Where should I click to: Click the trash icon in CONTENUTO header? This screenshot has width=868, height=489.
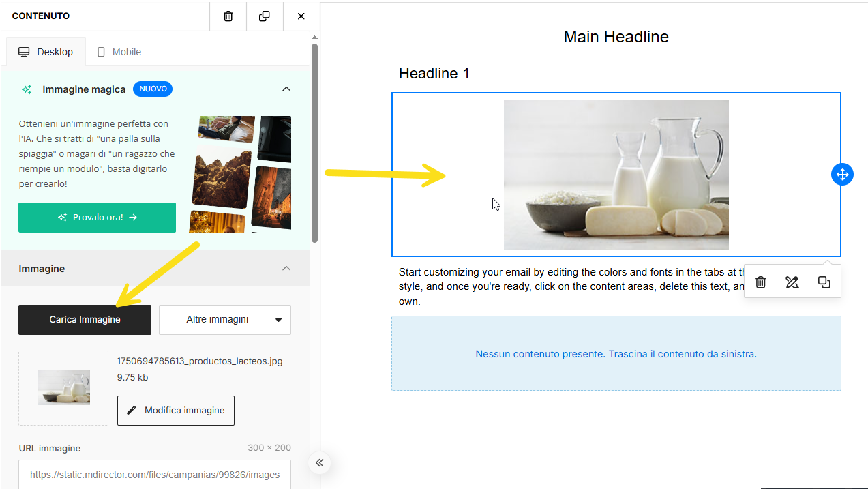[x=228, y=16]
